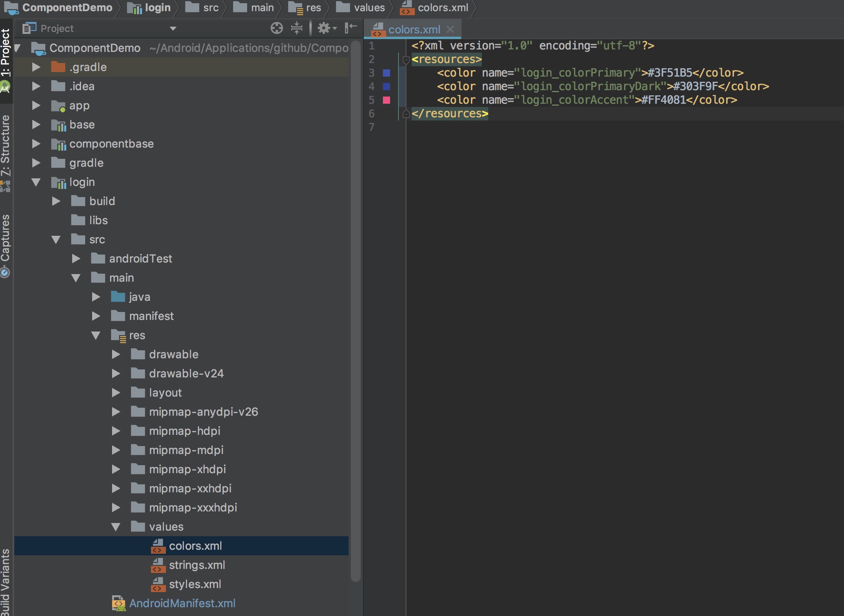The width and height of the screenshot is (844, 616).
Task: Click the login breadcrumb in navigation bar
Action: tap(157, 8)
